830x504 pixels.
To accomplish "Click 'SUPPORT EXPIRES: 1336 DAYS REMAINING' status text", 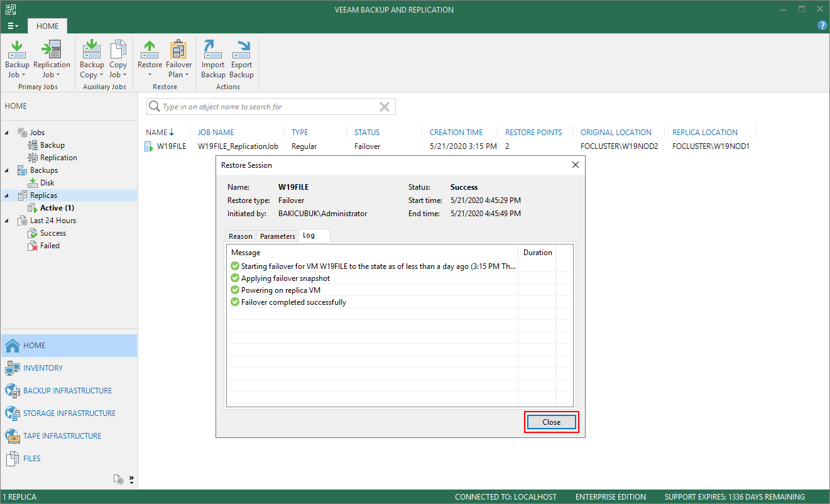I will tap(735, 497).
